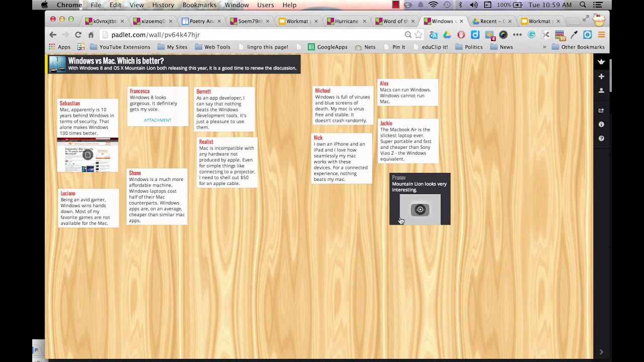Click the right chevron at the wall's edge
This screenshot has width=644, height=362.
point(601,352)
